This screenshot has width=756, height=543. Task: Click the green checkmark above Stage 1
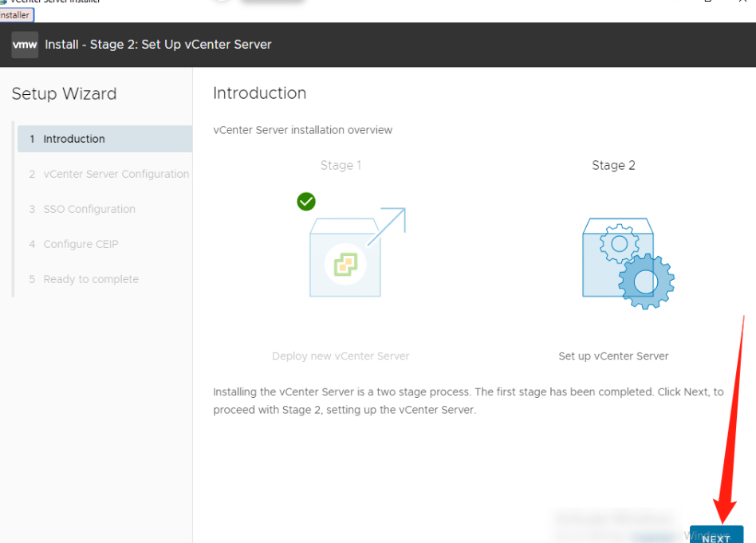pos(306,202)
